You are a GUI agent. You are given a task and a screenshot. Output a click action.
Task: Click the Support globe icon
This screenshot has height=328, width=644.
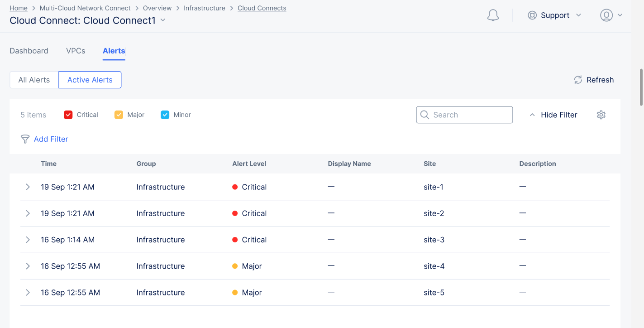click(x=532, y=15)
